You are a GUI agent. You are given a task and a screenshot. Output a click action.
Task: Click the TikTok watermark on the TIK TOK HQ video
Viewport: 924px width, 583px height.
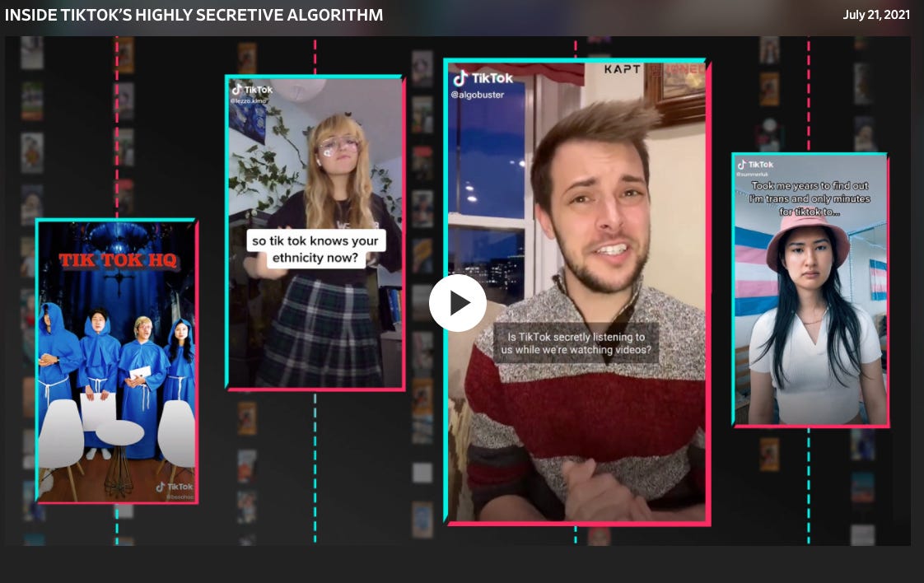coord(175,487)
